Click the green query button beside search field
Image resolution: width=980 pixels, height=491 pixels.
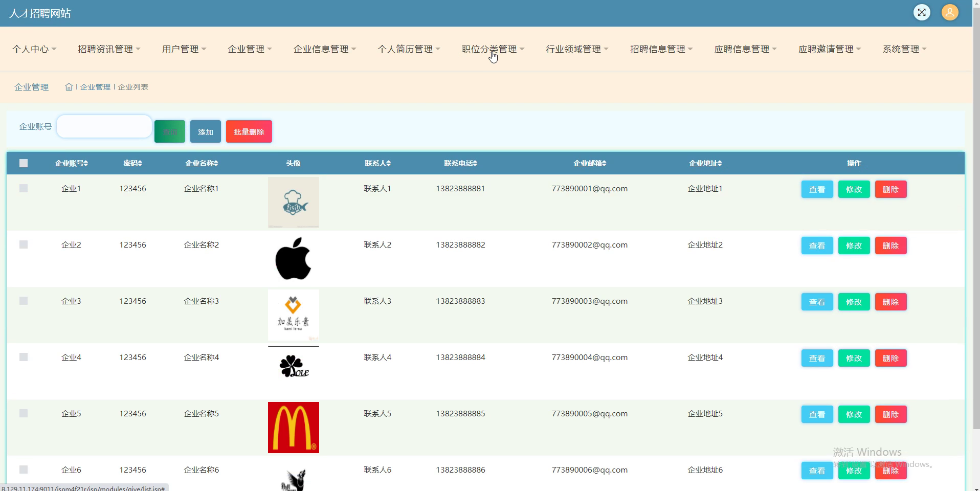tap(170, 131)
